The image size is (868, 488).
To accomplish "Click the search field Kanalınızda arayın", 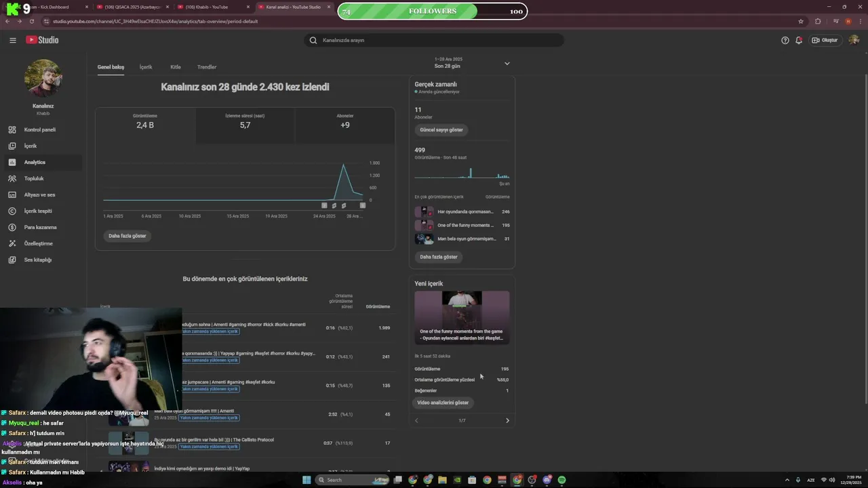I will pos(434,40).
